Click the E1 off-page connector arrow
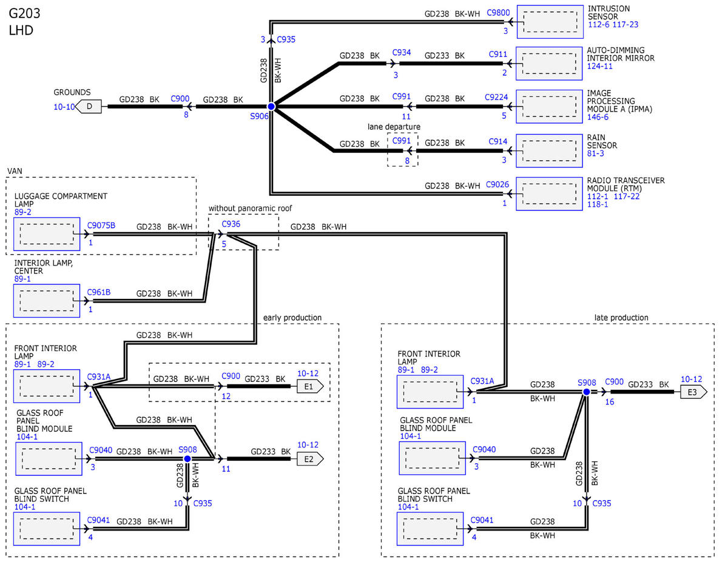Screen dimensions: 728x562 tap(309, 386)
